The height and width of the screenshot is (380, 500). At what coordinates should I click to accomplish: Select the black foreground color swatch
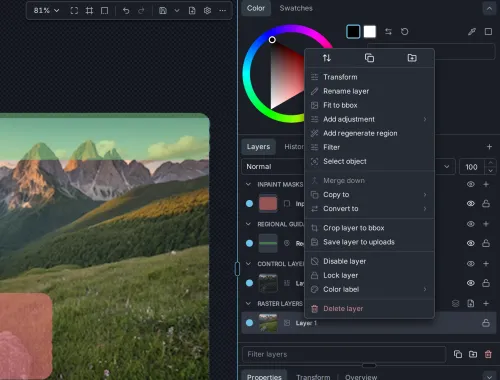[x=353, y=32]
